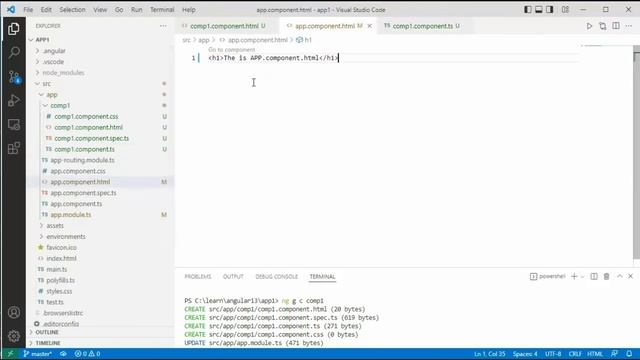Maximize panel size with chevron up

coord(620,276)
